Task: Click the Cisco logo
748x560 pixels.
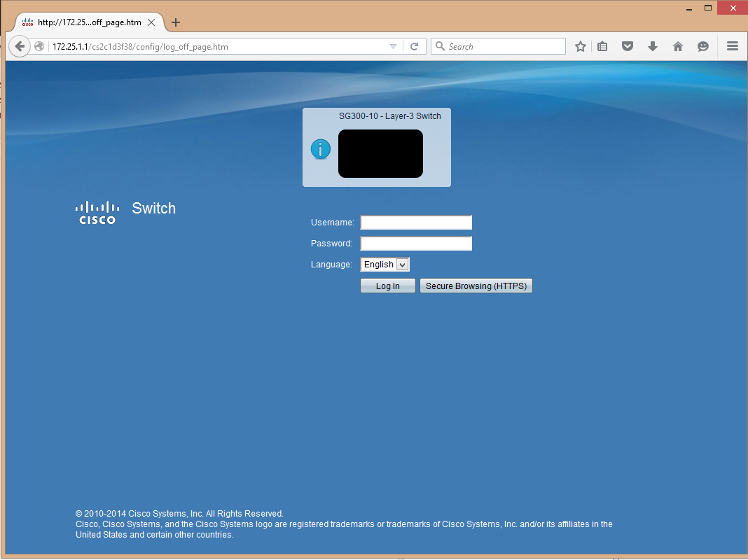Action: click(97, 213)
